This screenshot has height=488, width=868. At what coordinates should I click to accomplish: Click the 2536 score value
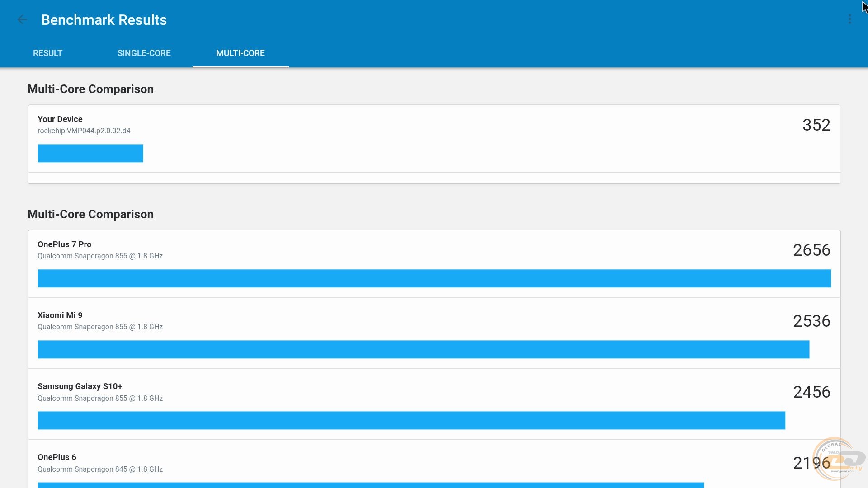coord(811,321)
